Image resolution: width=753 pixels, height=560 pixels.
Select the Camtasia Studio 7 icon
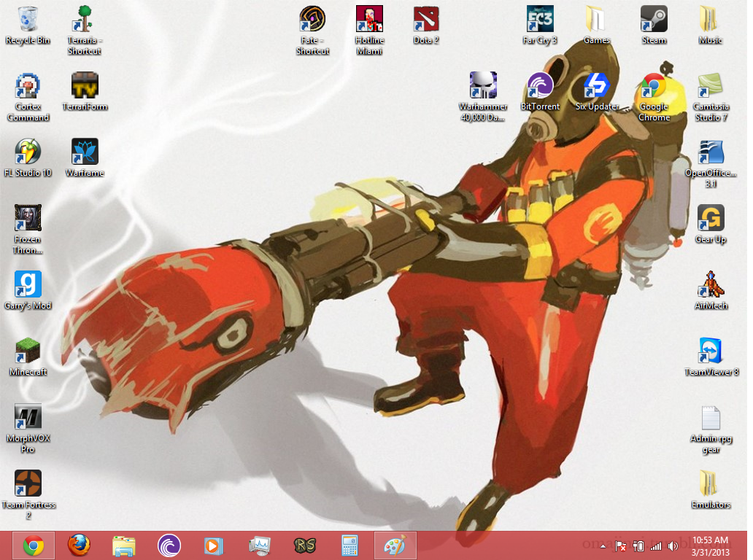point(711,97)
